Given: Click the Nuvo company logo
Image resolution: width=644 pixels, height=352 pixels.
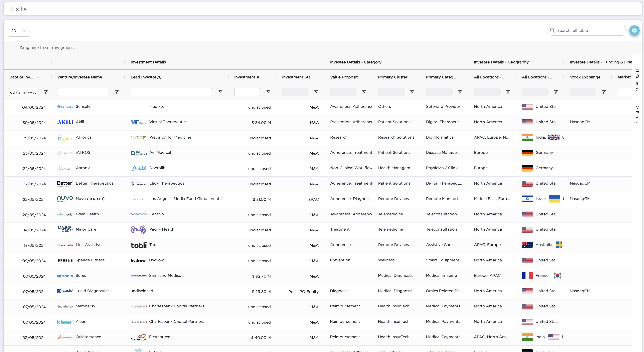Looking at the screenshot, I should 65,199.
